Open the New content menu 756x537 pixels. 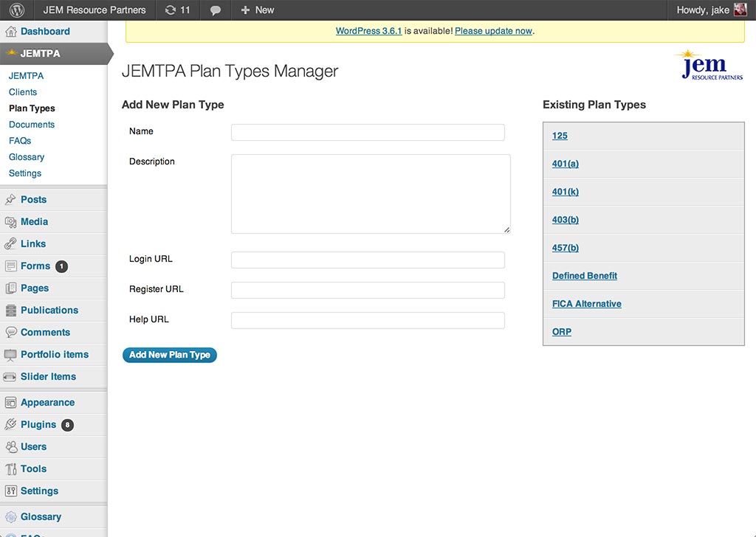[x=265, y=10]
